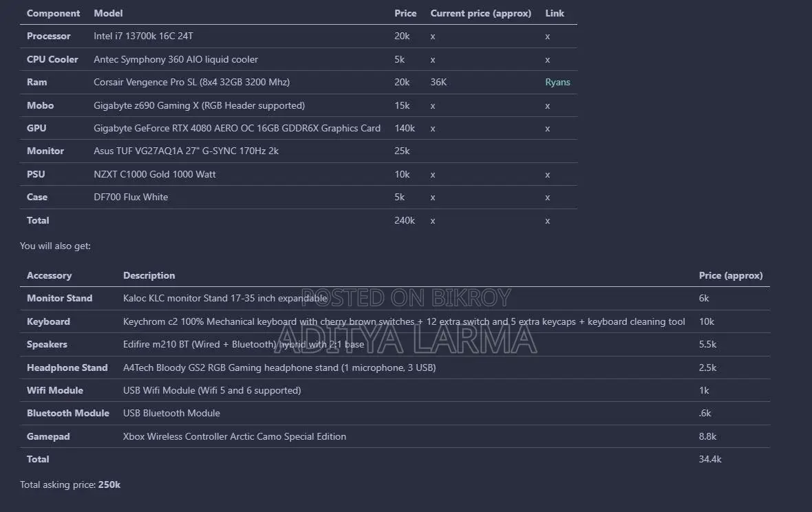Select the Processor row label
Screen dimensions: 812x512
49,36
